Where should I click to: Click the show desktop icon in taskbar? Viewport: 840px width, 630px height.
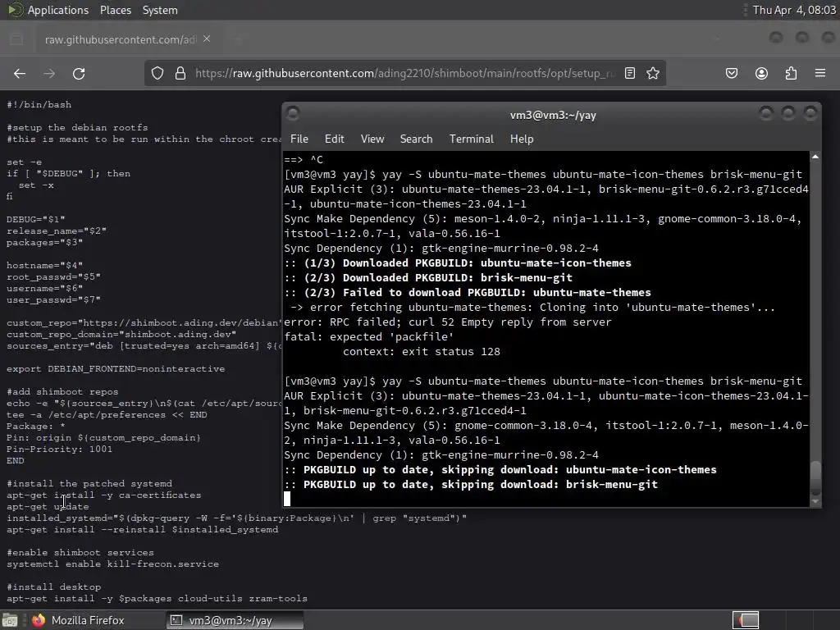point(10,620)
